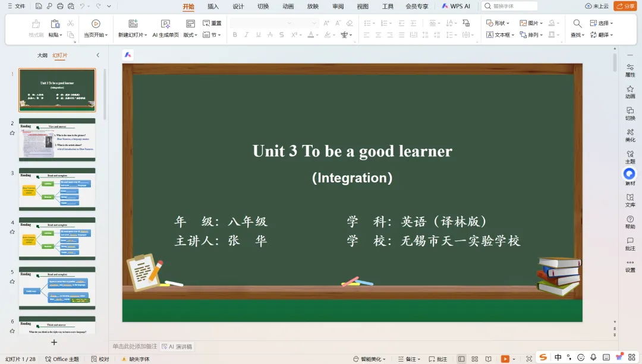Switch to the 视图 ribbon tab
642x364 pixels.
click(363, 6)
